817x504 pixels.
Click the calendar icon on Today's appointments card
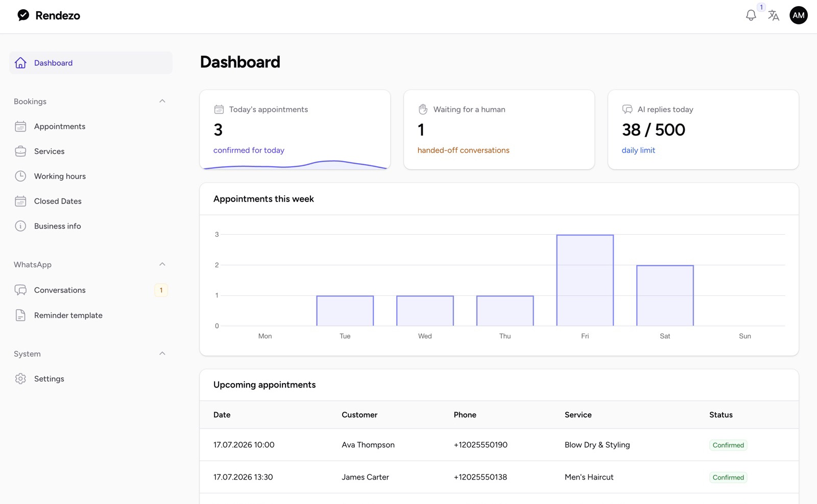(219, 109)
